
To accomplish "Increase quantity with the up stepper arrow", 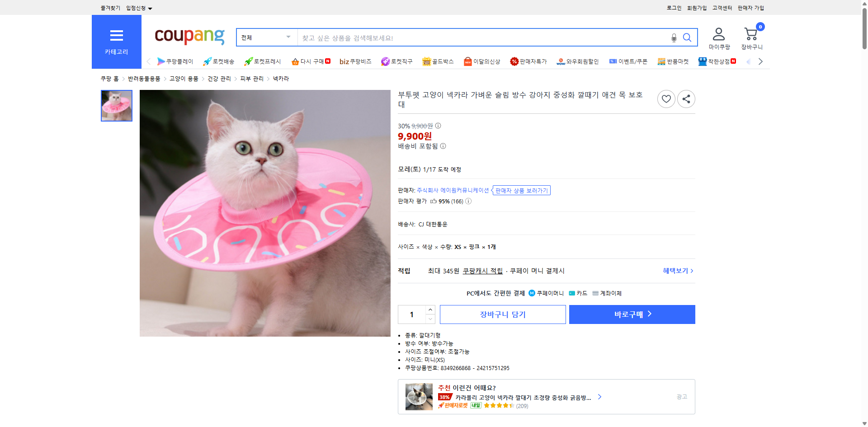I will pos(430,309).
